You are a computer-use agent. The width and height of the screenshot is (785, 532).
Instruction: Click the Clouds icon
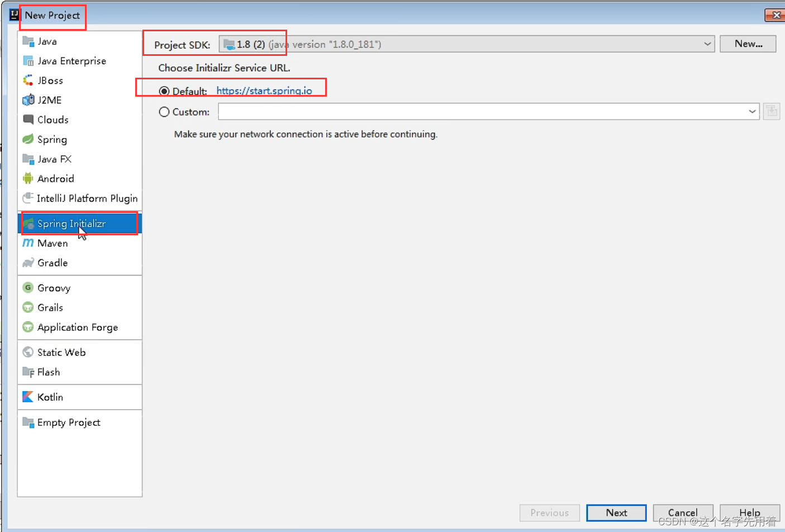(28, 120)
